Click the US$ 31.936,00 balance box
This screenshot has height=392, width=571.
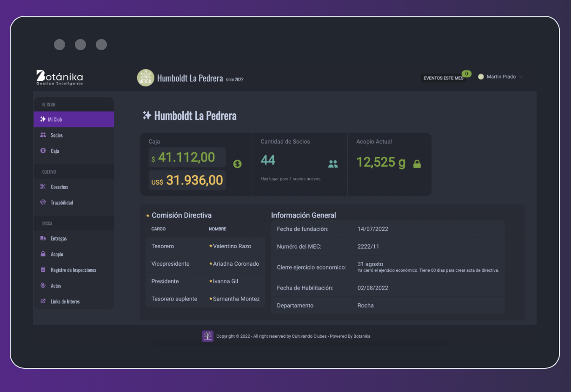pos(187,180)
